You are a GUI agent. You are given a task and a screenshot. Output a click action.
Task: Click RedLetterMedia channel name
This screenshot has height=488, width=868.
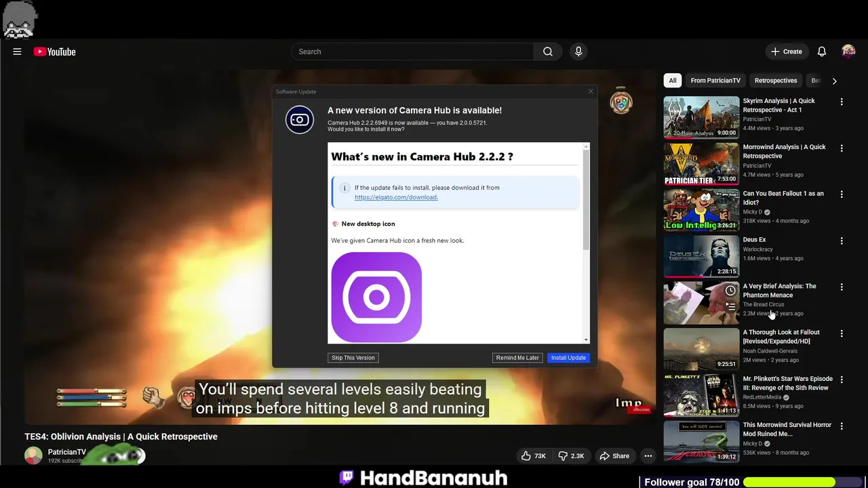(x=763, y=397)
